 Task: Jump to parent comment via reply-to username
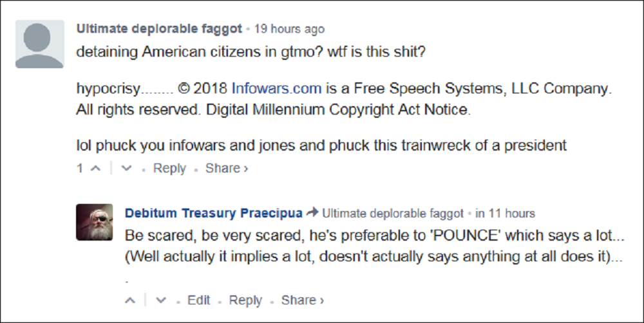pyautogui.click(x=392, y=213)
